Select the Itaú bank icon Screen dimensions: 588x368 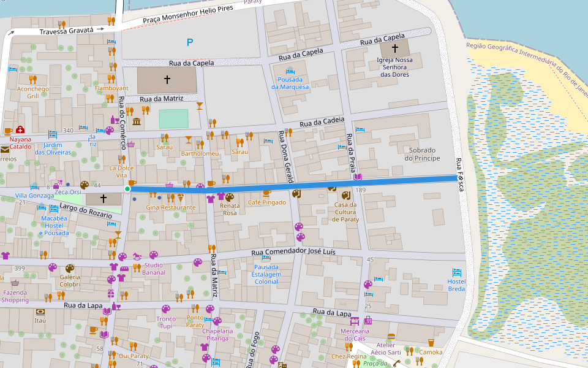pyautogui.click(x=40, y=312)
